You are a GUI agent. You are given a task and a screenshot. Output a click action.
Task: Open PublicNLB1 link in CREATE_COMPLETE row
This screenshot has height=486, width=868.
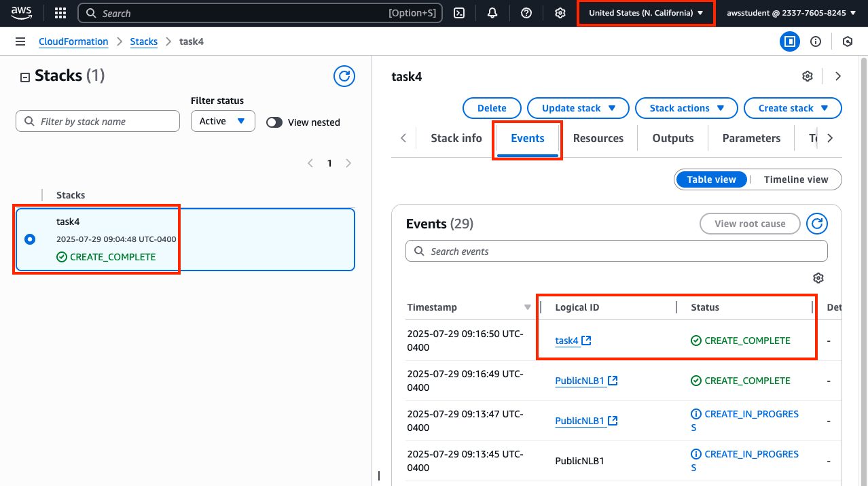(x=580, y=381)
